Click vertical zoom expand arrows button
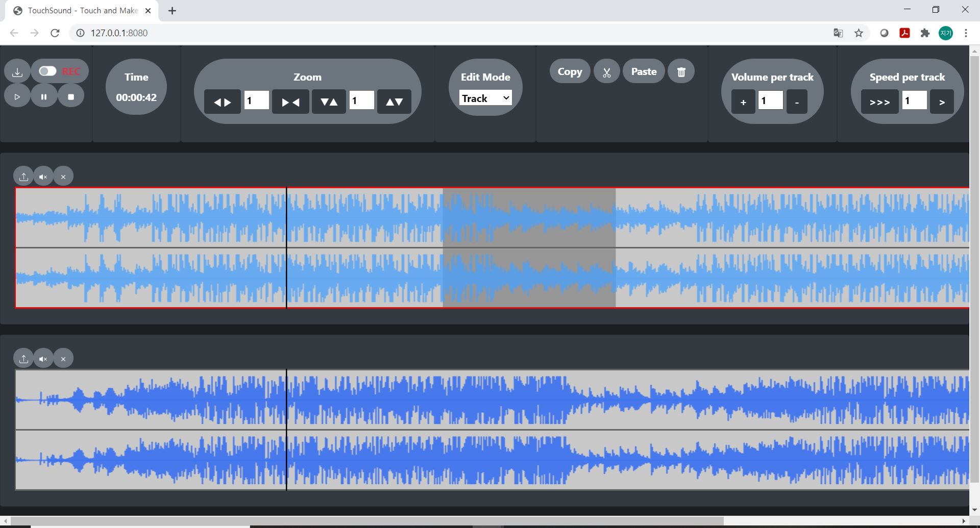Screen dimensions: 980x528 394,102
